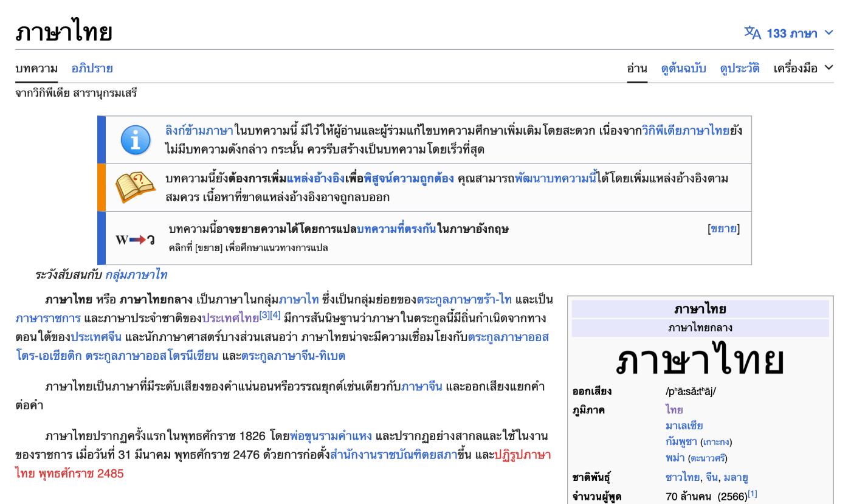Click the ออกเสียง infobox label
Viewport: 851px width, 504px height.
pyautogui.click(x=592, y=391)
